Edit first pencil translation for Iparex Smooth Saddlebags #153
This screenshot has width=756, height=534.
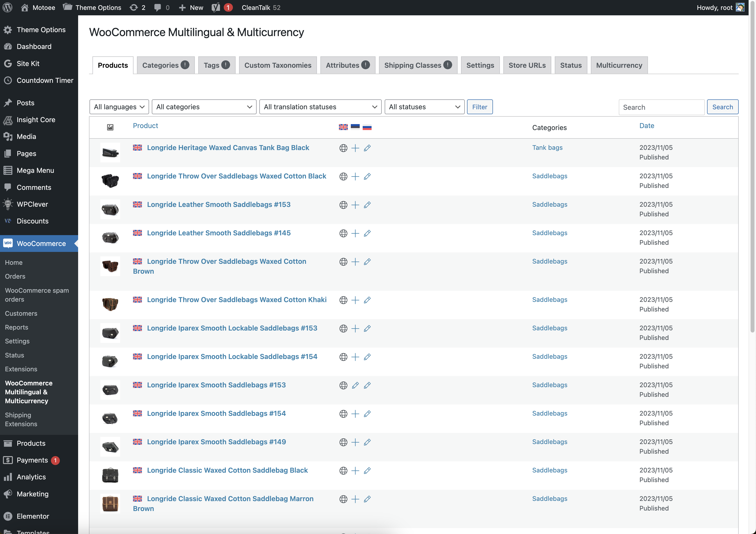point(355,385)
